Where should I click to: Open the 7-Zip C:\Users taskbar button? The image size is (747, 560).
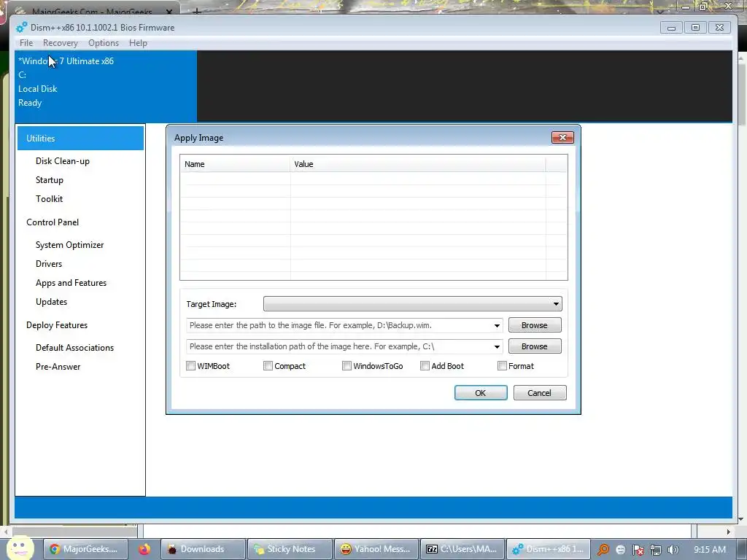pyautogui.click(x=462, y=549)
